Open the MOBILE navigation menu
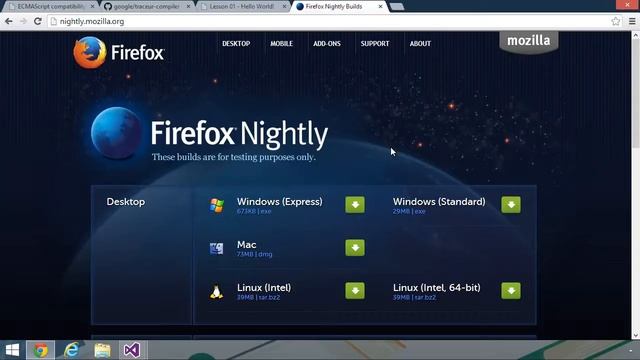This screenshot has width=640, height=360. click(282, 44)
